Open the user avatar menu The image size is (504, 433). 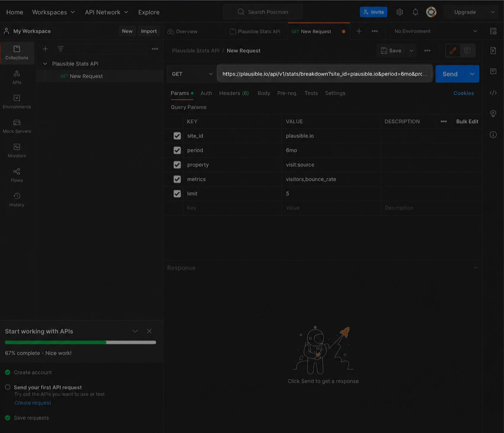click(x=431, y=12)
